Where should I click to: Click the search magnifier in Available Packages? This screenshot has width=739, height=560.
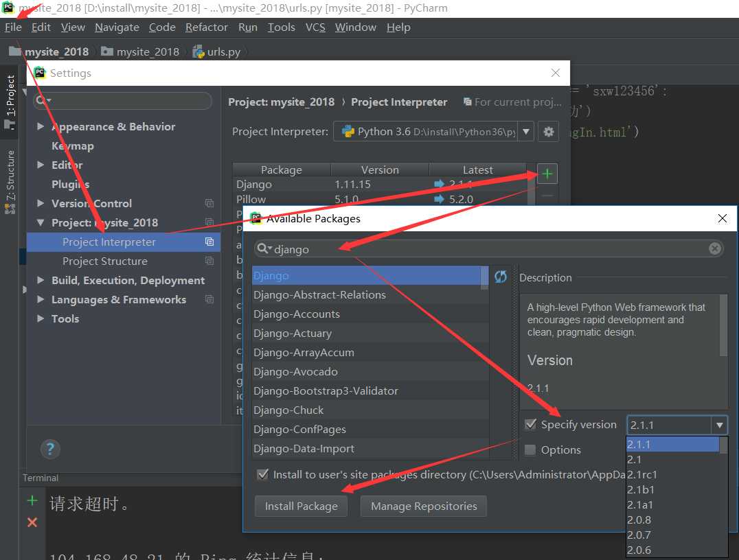[264, 248]
